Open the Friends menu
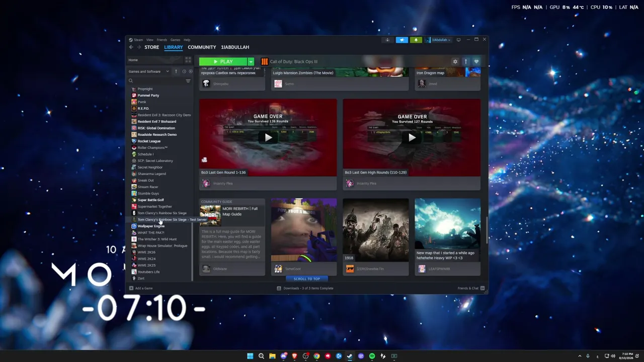The height and width of the screenshot is (362, 644). point(162,40)
